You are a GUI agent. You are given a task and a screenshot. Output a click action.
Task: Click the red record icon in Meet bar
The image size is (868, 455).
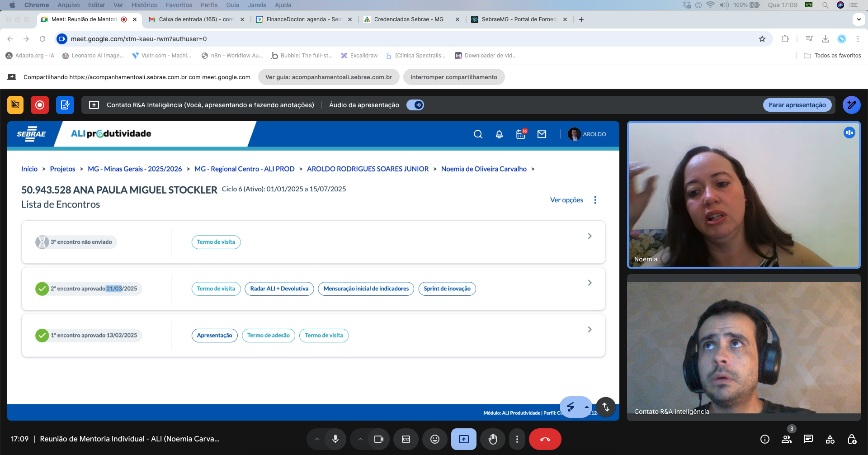pyautogui.click(x=40, y=105)
